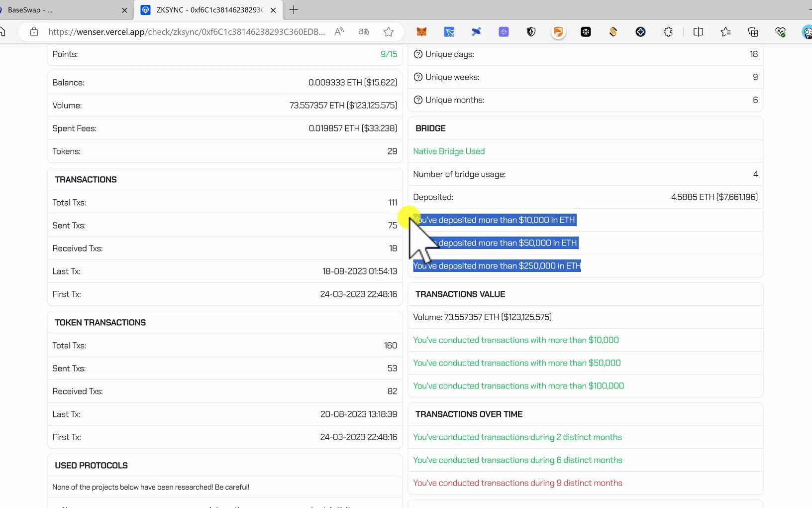Open the browser Extensions puzzle menu
This screenshot has width=812, height=508.
[668, 32]
